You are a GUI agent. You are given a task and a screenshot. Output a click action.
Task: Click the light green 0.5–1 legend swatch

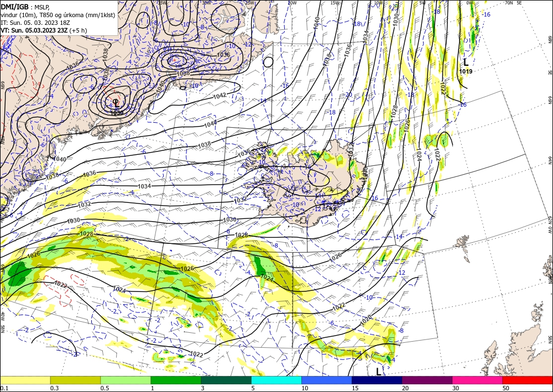[126, 380]
